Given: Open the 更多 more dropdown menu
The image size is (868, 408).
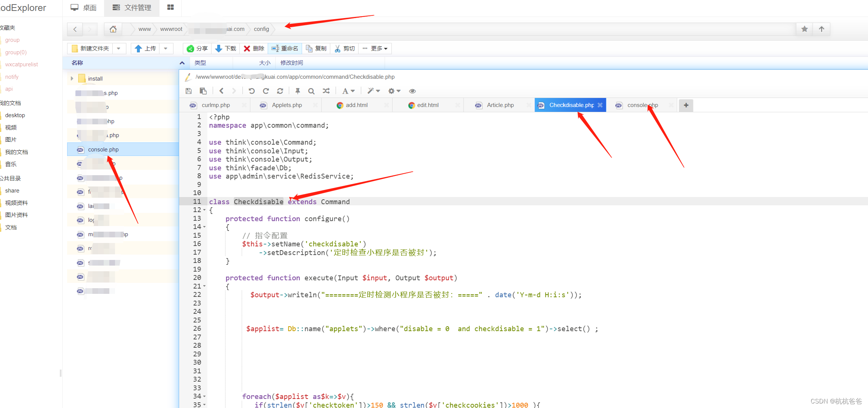Looking at the screenshot, I should [375, 48].
